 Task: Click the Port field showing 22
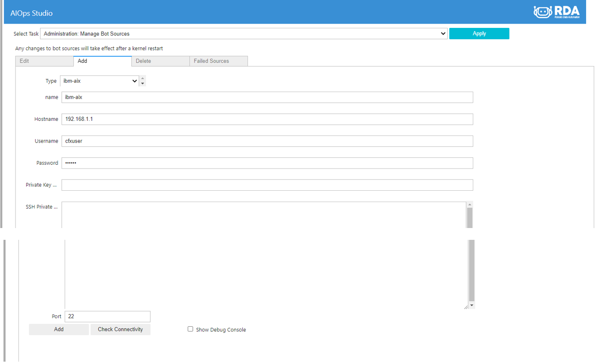tap(107, 316)
